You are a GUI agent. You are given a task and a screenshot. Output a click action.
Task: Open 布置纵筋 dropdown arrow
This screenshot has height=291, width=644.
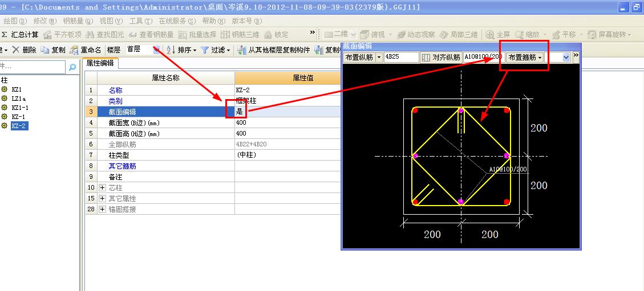coord(379,58)
